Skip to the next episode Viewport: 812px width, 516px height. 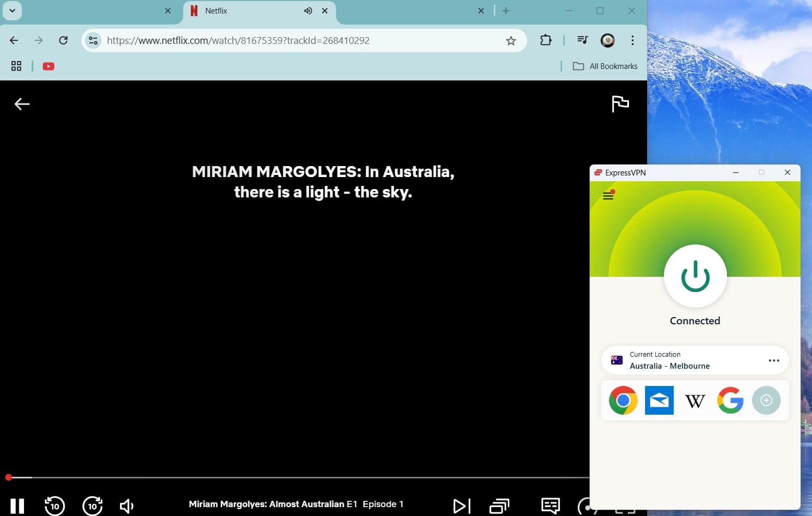point(461,506)
